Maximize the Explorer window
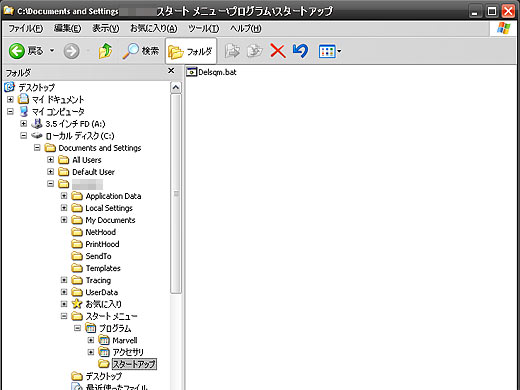520x390 pixels. (x=492, y=12)
